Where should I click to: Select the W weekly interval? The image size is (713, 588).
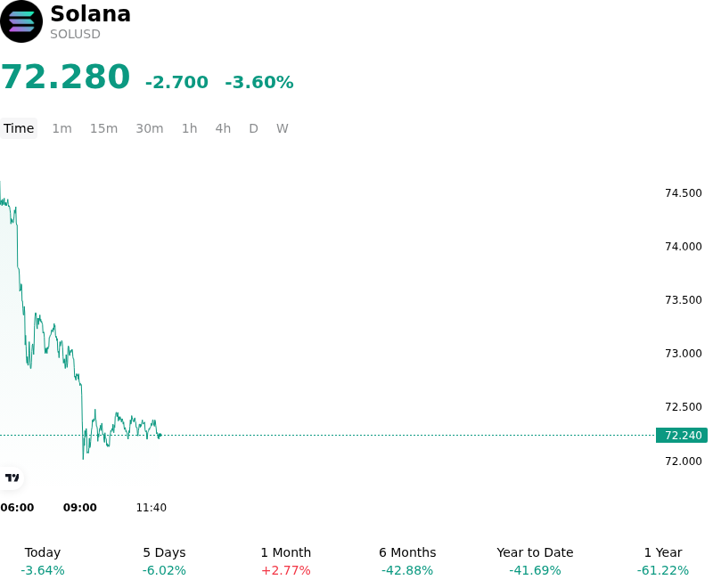tap(282, 128)
